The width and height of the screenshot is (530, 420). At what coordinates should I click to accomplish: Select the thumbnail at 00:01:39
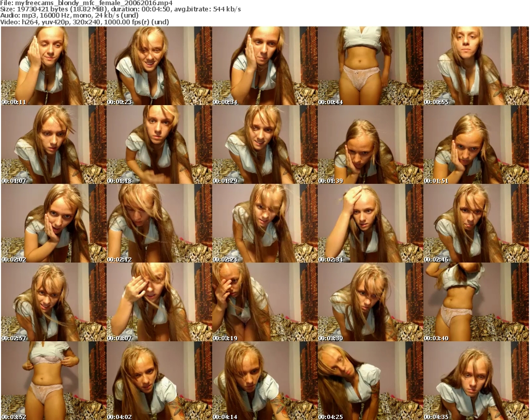[370, 144]
